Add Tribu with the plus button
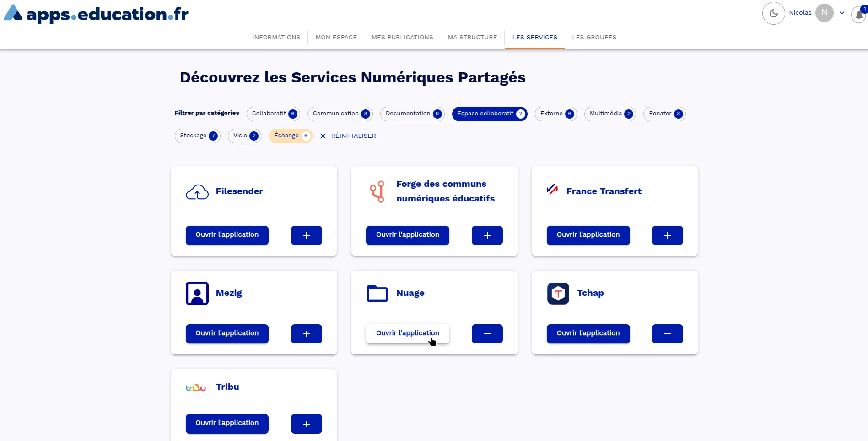 307,424
